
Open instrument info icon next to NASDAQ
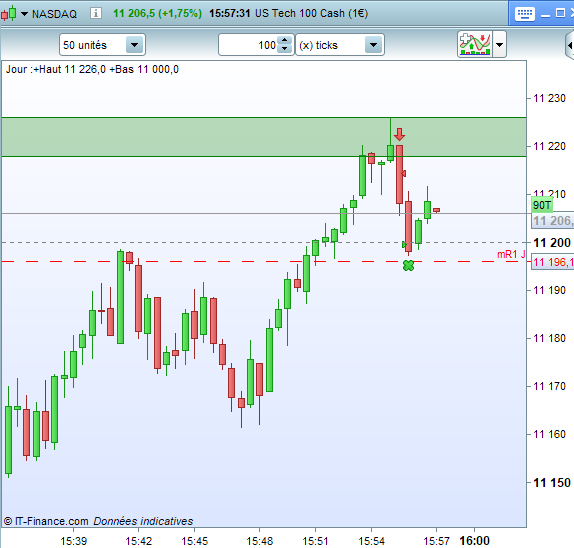click(x=96, y=14)
